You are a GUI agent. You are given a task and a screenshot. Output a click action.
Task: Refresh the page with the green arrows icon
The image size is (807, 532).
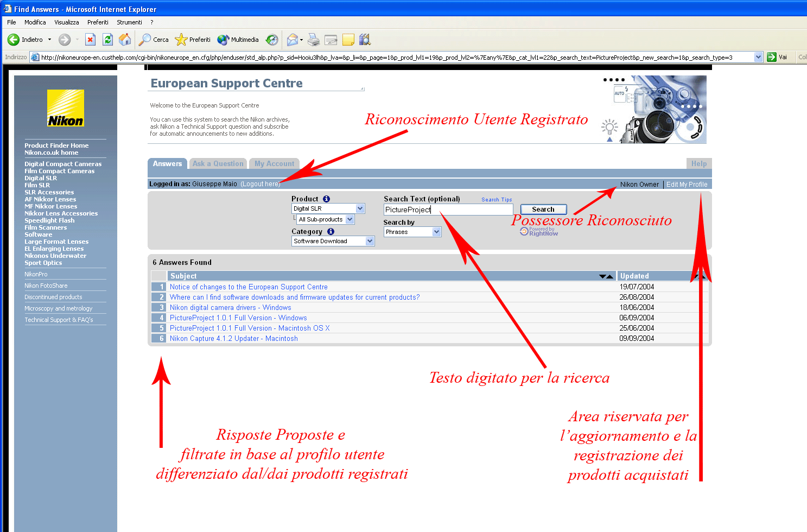pyautogui.click(x=107, y=40)
